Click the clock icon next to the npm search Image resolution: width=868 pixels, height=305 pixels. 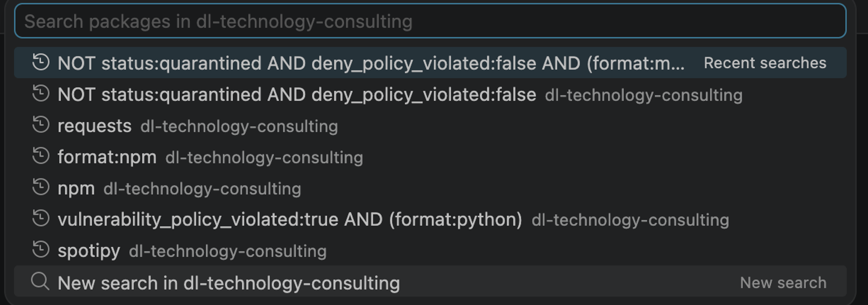(40, 188)
